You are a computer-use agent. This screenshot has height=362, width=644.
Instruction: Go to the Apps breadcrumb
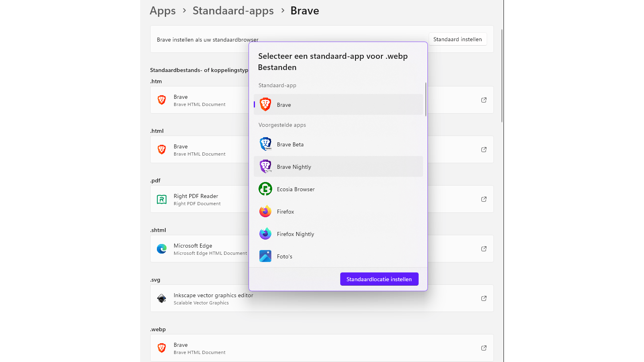(x=163, y=11)
